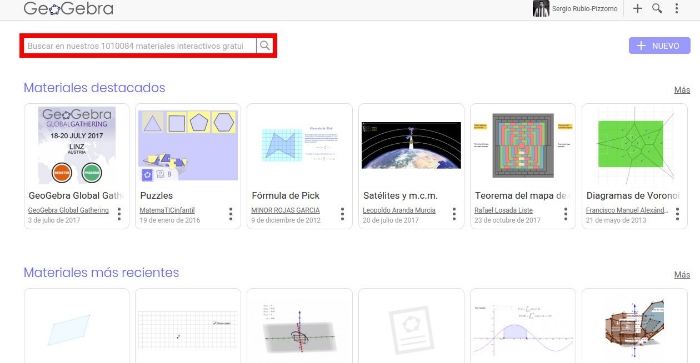The height and width of the screenshot is (363, 700).
Task: Click the Materiales más recientes heading
Action: [101, 272]
